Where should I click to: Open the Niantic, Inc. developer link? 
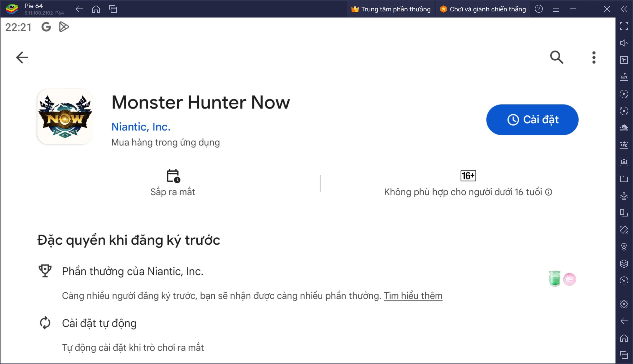[141, 127]
